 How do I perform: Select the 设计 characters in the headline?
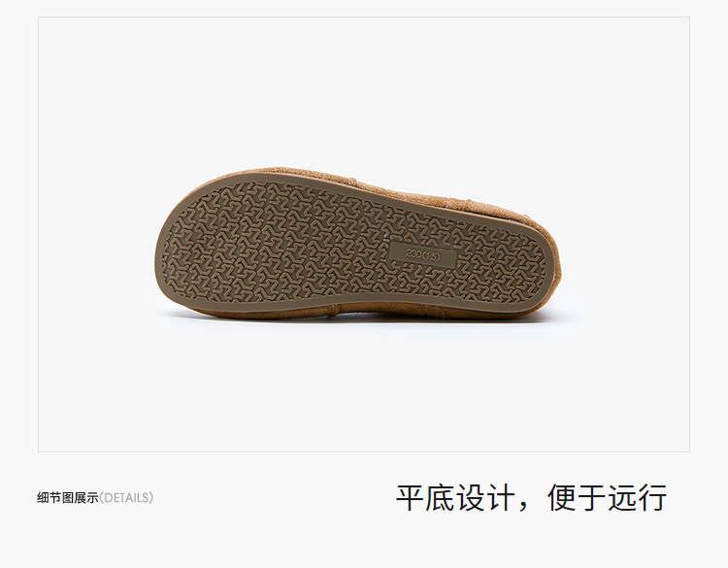[x=486, y=498]
